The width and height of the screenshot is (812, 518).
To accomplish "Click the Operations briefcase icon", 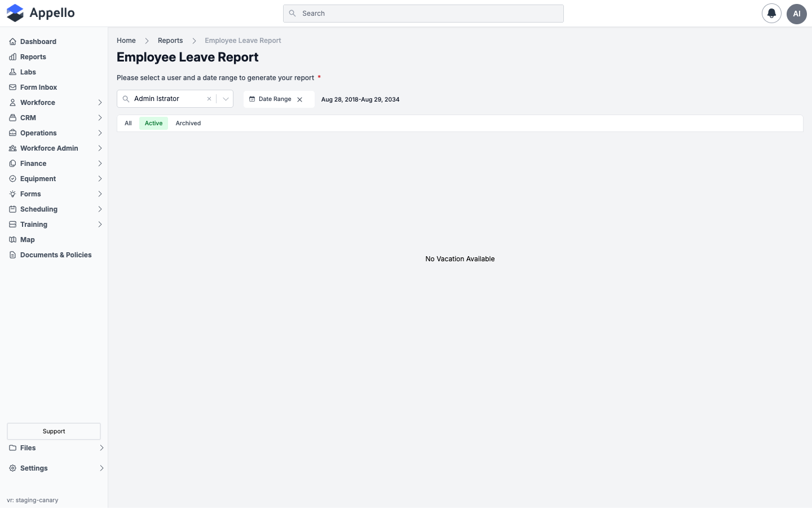I will click(12, 133).
